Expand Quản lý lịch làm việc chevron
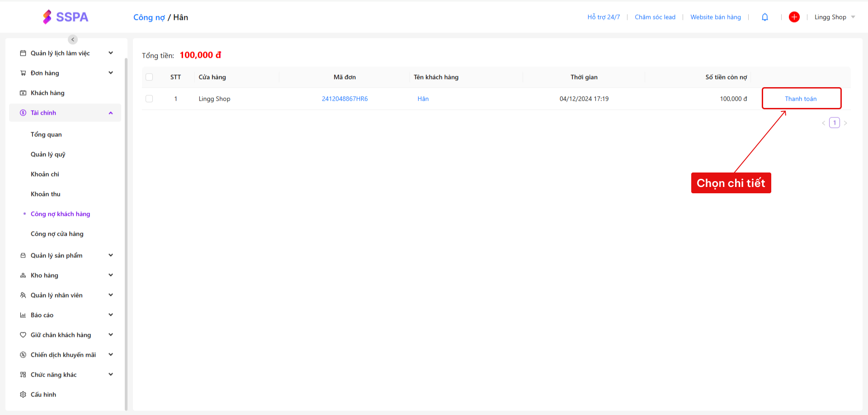Image resolution: width=868 pixels, height=415 pixels. click(x=111, y=53)
